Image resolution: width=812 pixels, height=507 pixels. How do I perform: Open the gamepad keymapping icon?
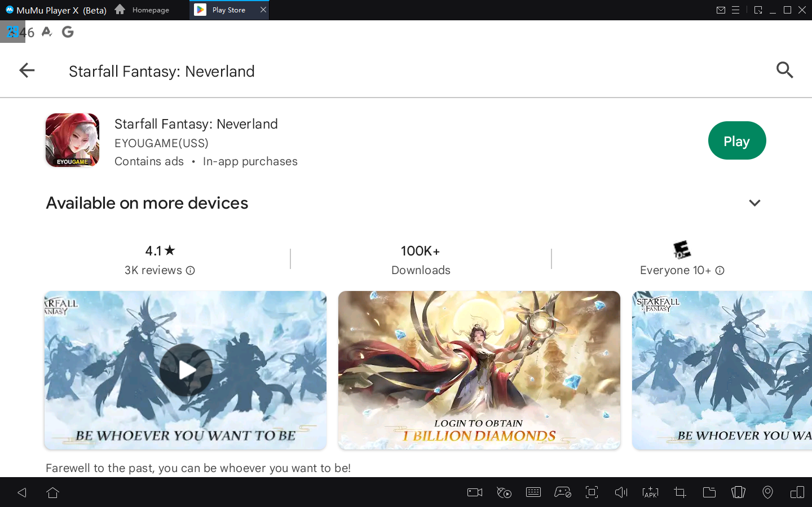click(563, 492)
